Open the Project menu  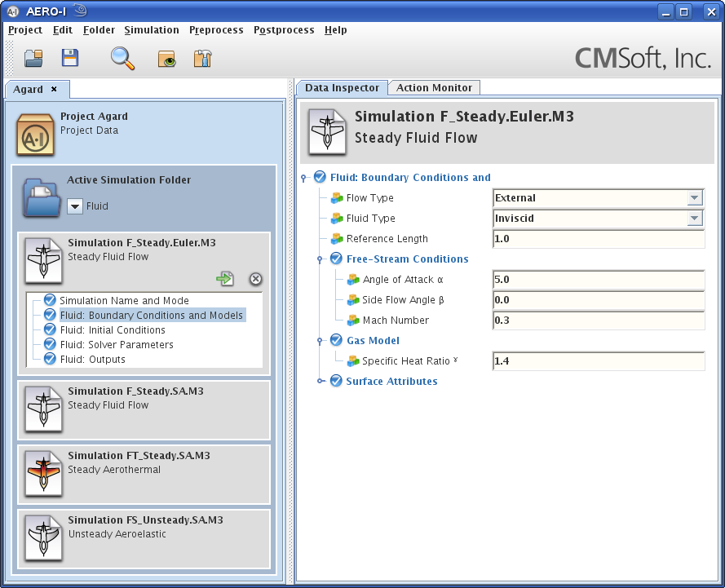(x=25, y=30)
